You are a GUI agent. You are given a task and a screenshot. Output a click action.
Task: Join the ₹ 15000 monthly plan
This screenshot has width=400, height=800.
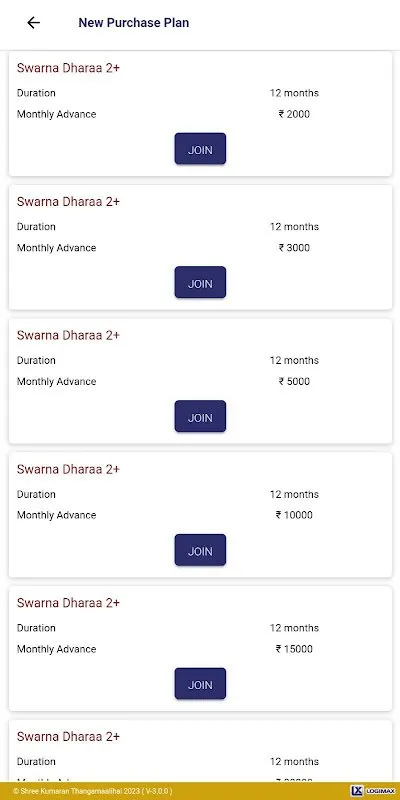pos(200,684)
